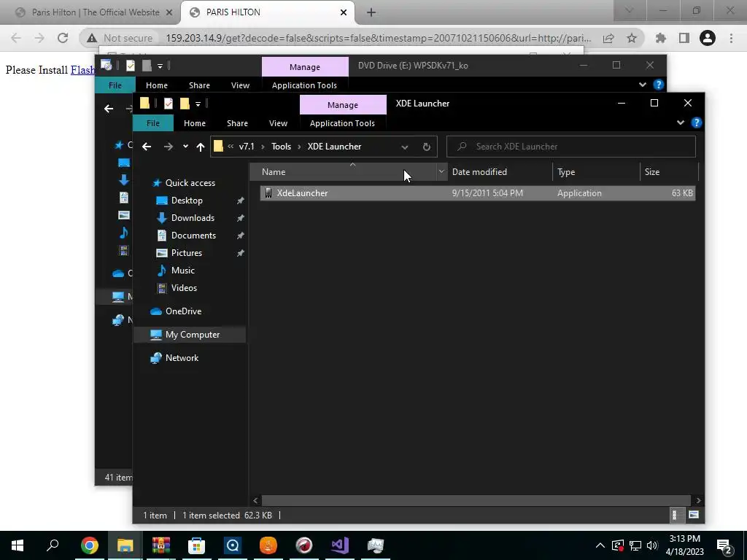Open View ribbon tab in XDE Launcher
Screen dimensions: 747x560
click(x=278, y=122)
